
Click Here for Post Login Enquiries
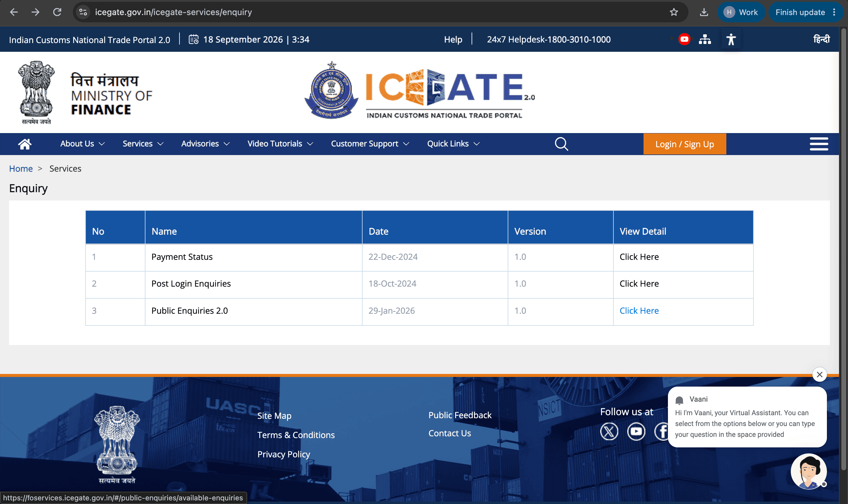click(639, 284)
